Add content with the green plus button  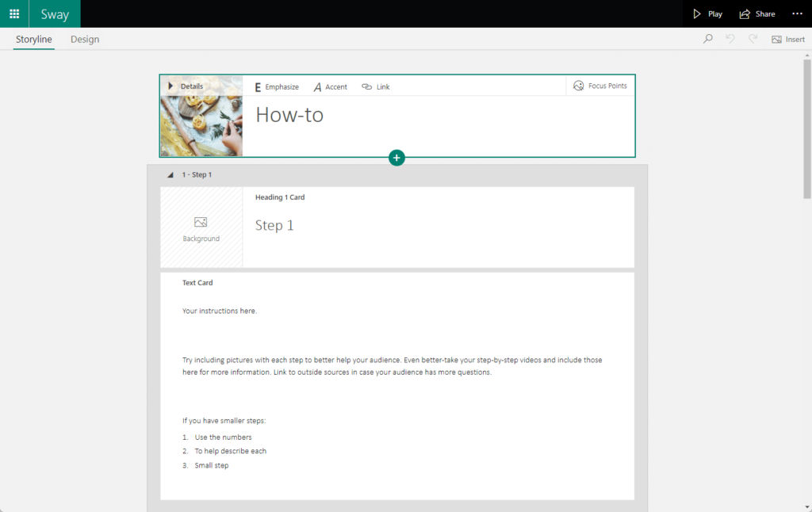(x=396, y=158)
